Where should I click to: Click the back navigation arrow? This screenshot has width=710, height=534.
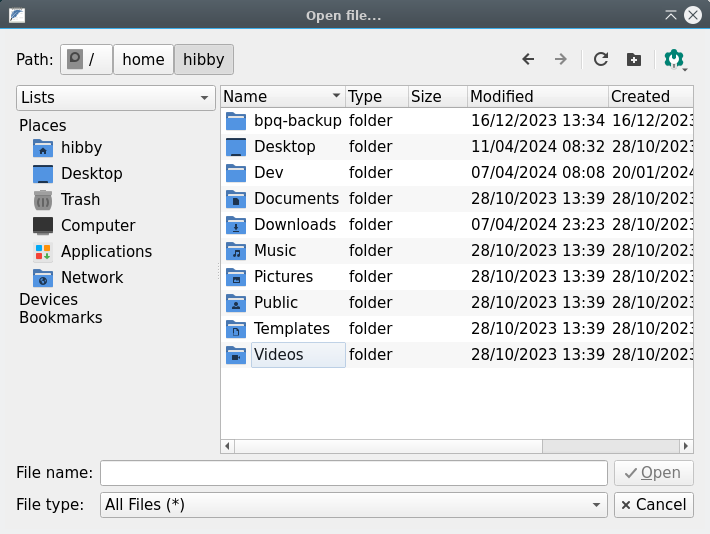coord(528,59)
